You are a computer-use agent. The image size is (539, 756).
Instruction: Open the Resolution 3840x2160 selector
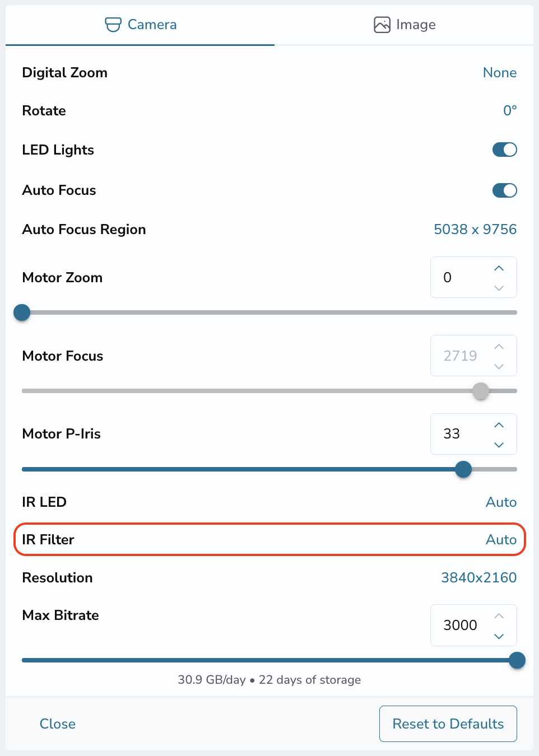479,577
